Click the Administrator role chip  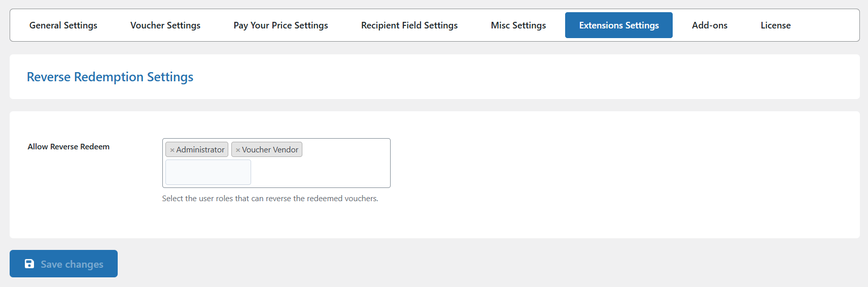coord(197,149)
